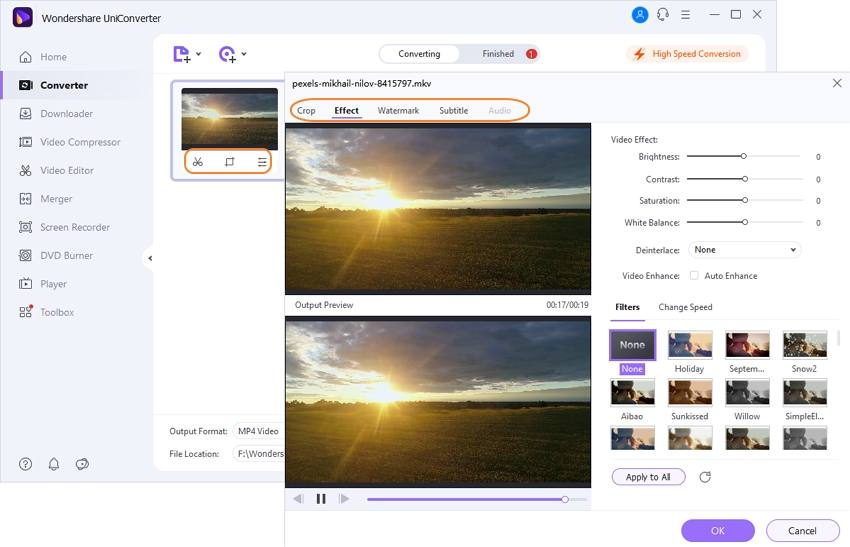The height and width of the screenshot is (547, 850).
Task: Select the Filters tab
Action: [x=627, y=307]
